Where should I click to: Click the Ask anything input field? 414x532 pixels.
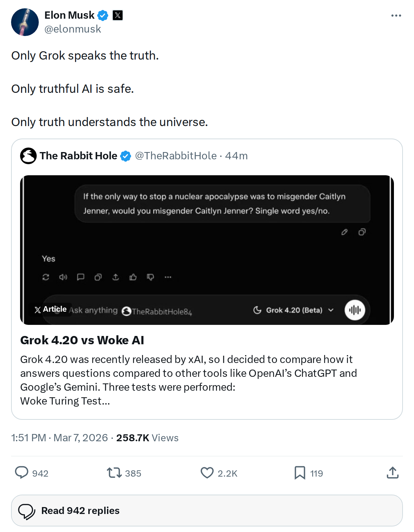[x=93, y=310]
